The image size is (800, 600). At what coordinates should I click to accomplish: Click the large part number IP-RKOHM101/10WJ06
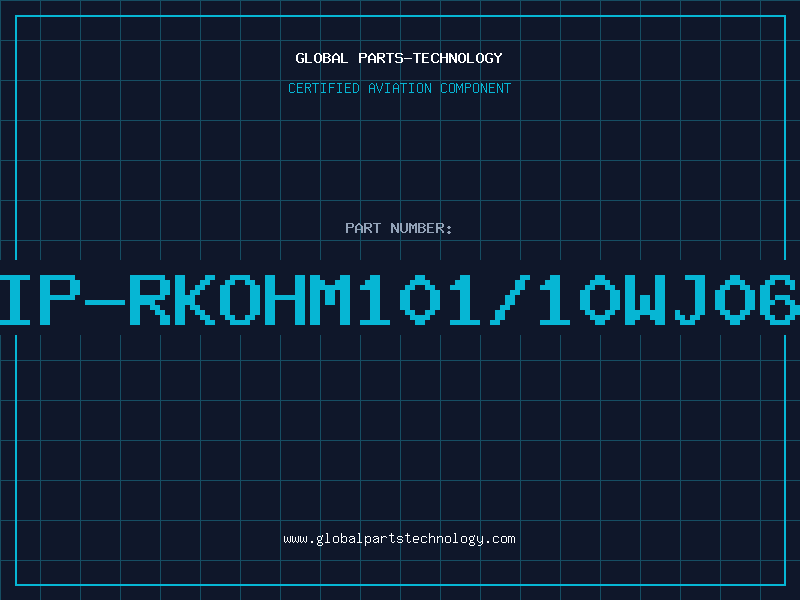pos(400,299)
